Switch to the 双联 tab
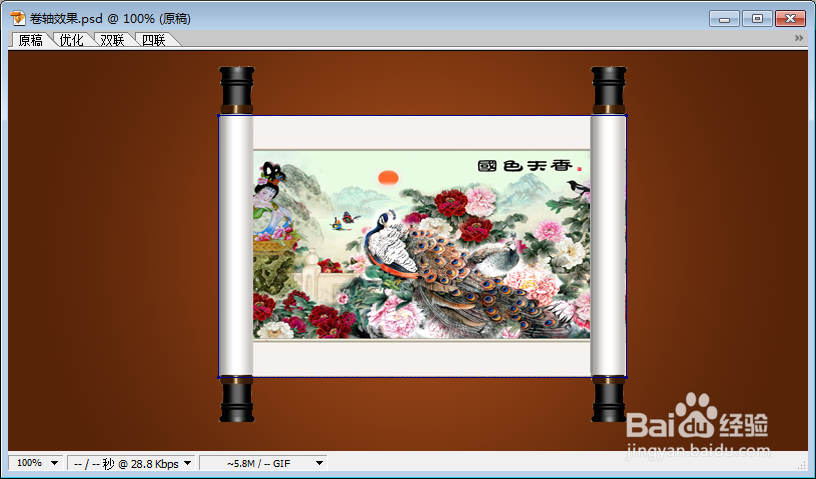 pos(113,40)
